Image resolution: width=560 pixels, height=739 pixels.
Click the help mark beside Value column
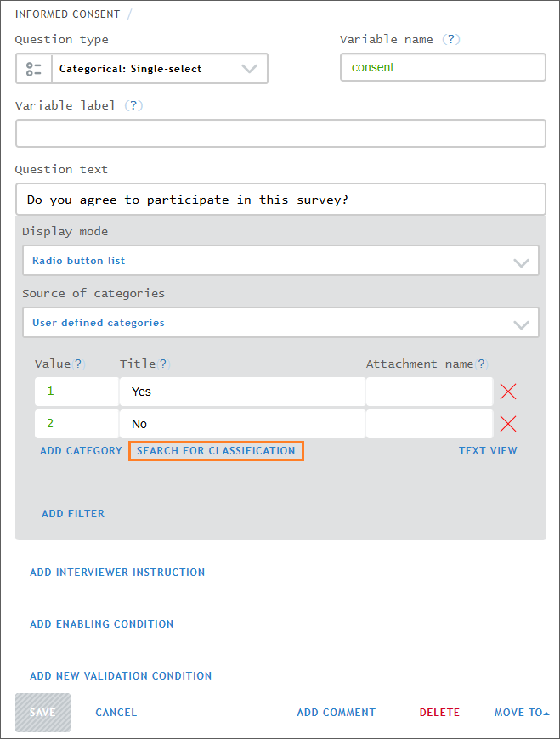click(x=78, y=364)
